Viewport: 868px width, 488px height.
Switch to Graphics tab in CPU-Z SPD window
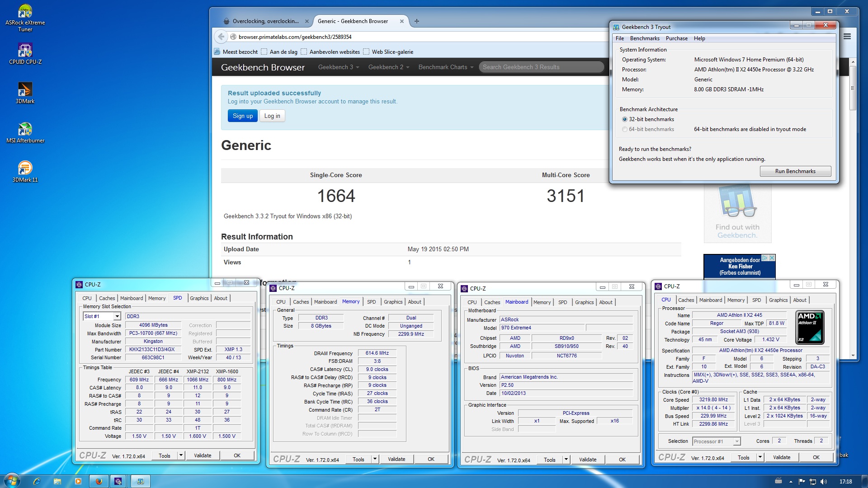(x=199, y=298)
